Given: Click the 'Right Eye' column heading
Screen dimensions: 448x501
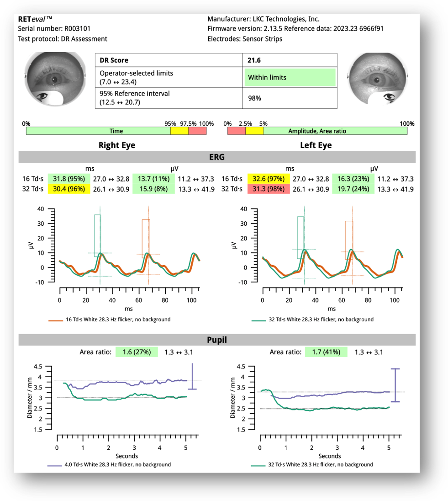Looking at the screenshot, I should [x=117, y=145].
